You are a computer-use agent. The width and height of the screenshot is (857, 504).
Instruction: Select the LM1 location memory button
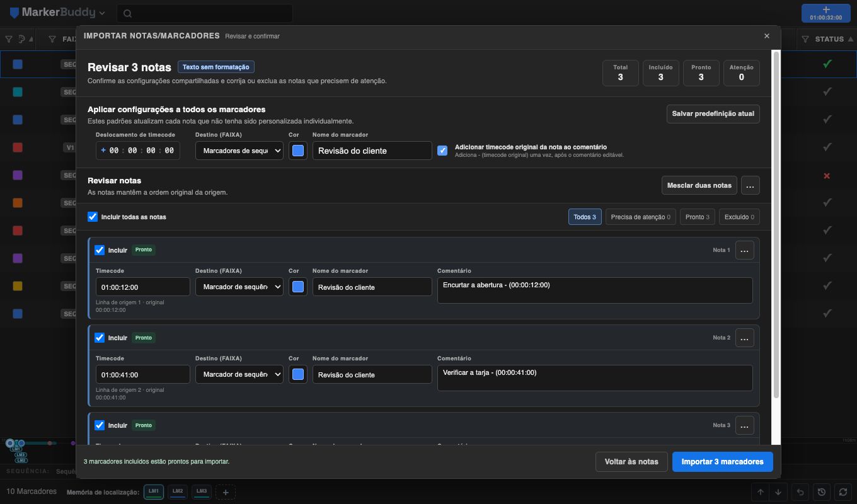pyautogui.click(x=154, y=491)
